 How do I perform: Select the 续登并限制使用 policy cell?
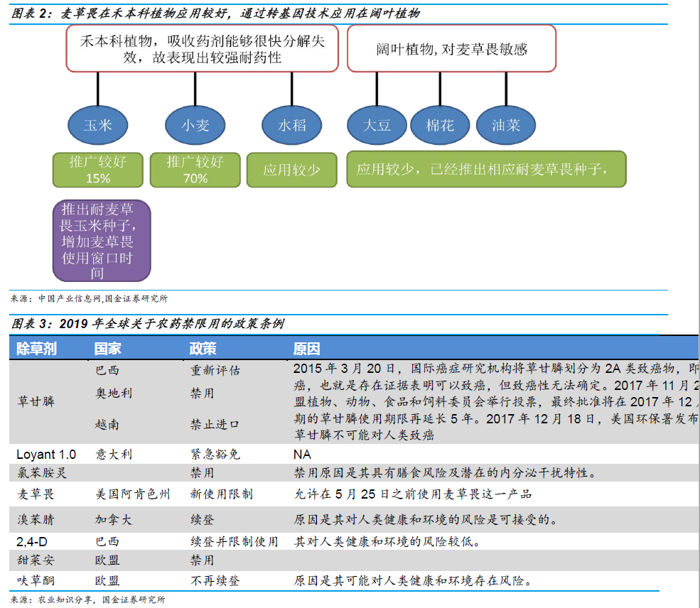[234, 542]
